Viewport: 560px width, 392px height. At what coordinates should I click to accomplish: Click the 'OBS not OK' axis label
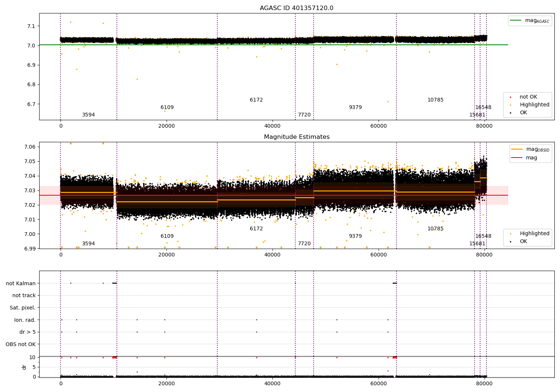click(x=21, y=345)
